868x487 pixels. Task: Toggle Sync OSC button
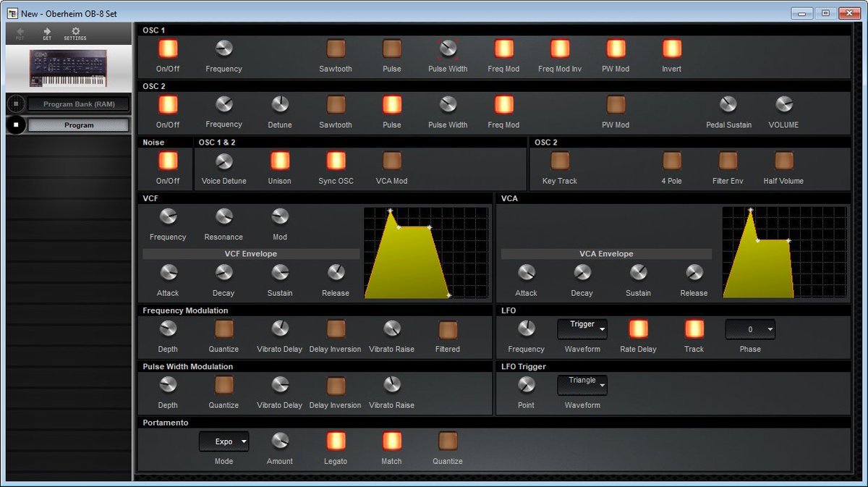point(336,161)
